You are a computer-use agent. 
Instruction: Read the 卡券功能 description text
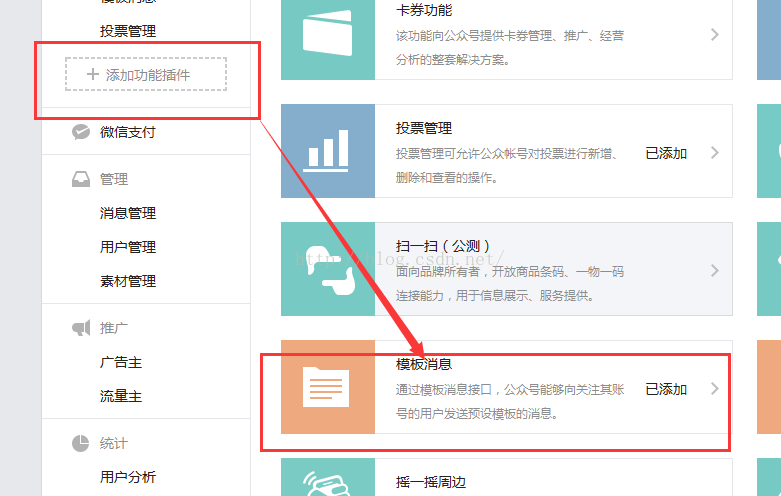510,48
